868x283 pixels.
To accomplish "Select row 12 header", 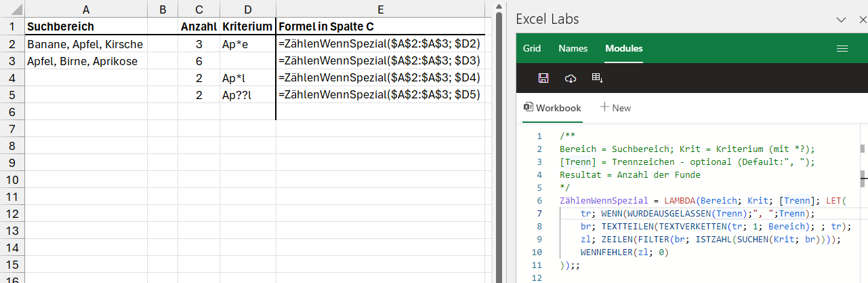I will point(12,214).
